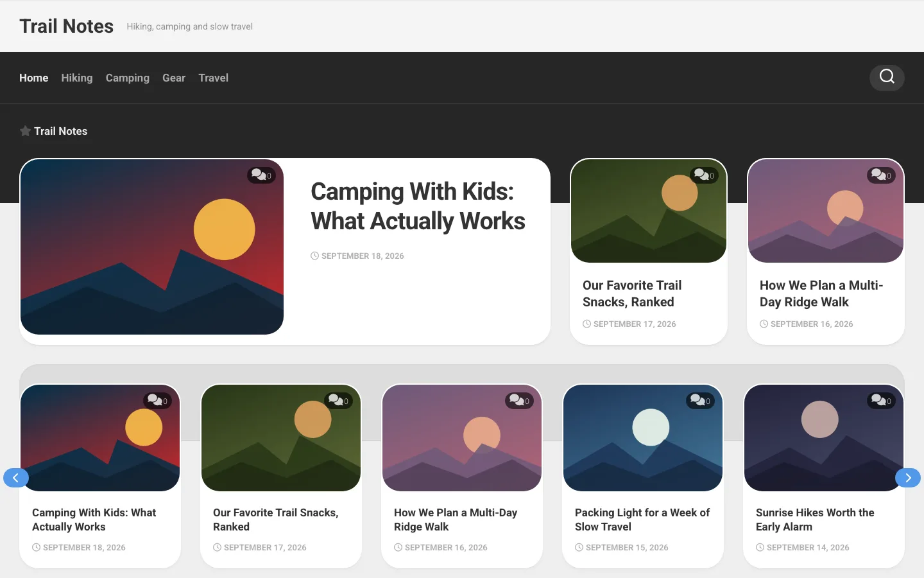Open the Gear menu category

(174, 78)
